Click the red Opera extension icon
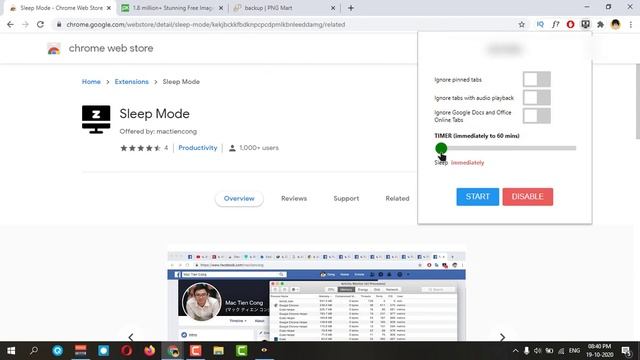 pos(571,24)
